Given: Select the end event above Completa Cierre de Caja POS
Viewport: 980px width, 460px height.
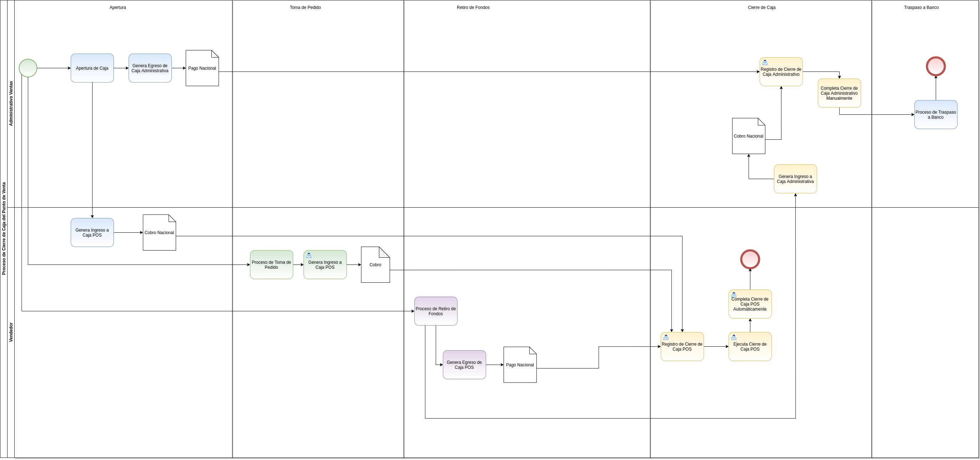Looking at the screenshot, I should coord(750,260).
